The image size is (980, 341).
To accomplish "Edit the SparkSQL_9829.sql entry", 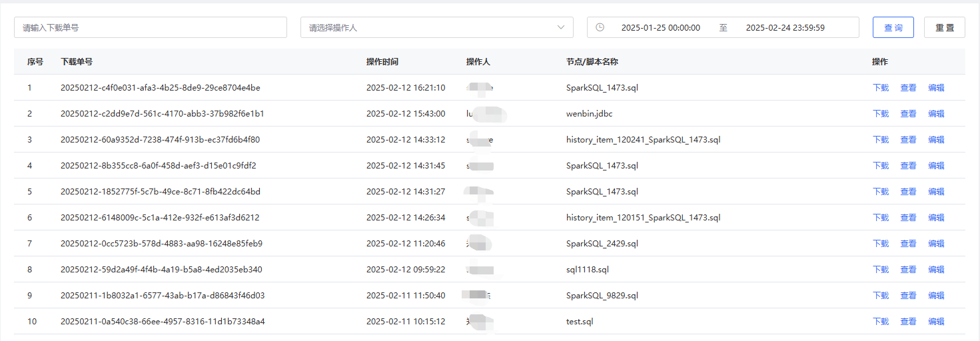I will [936, 296].
